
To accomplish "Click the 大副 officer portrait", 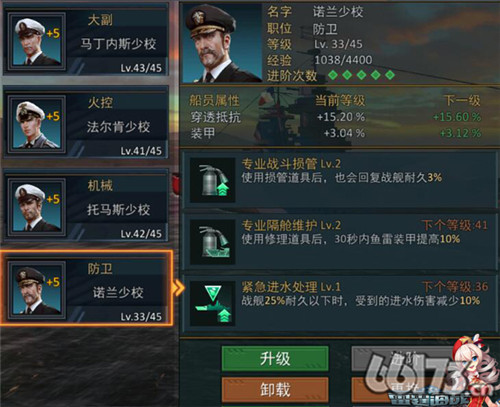I will click(x=37, y=42).
